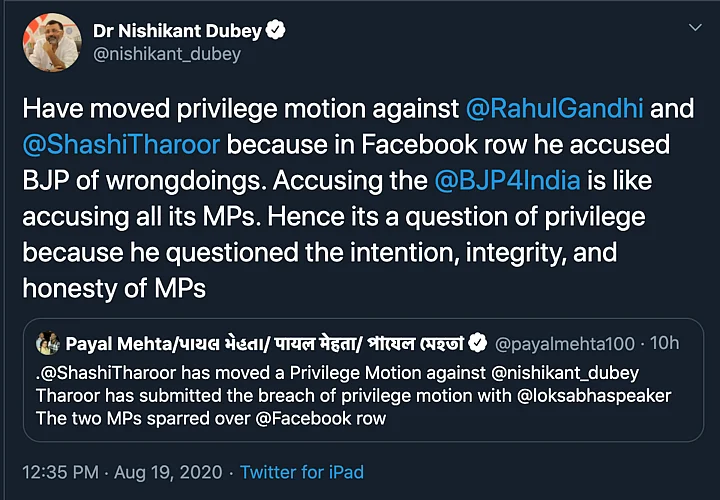The image size is (720, 500).
Task: Open the @payalmehta100 handle
Action: (565, 344)
